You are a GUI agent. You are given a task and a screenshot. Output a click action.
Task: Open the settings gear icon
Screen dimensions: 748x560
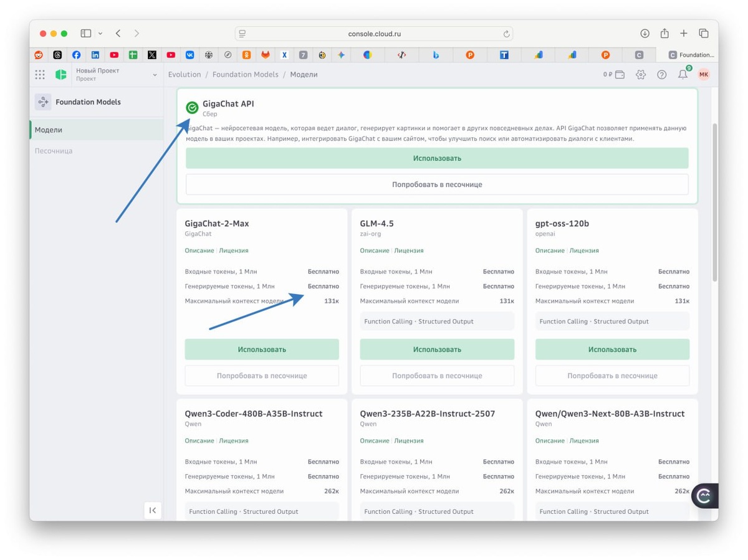coord(641,75)
